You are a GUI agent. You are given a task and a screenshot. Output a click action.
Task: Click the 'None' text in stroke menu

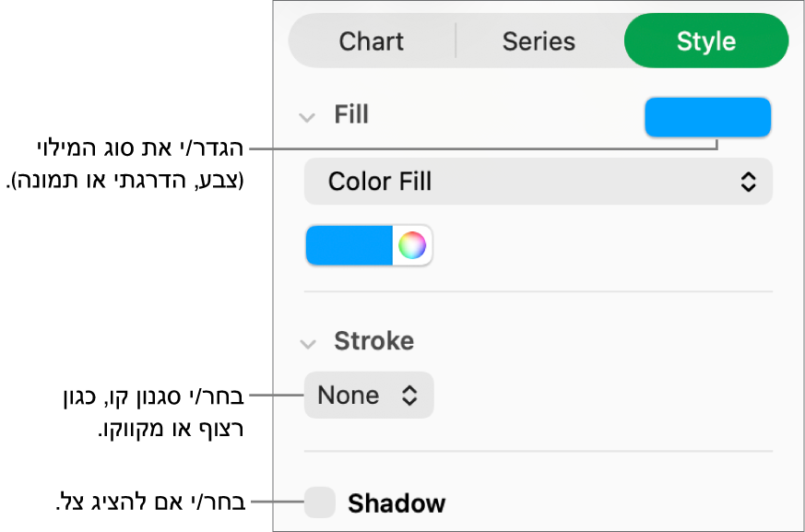348,396
